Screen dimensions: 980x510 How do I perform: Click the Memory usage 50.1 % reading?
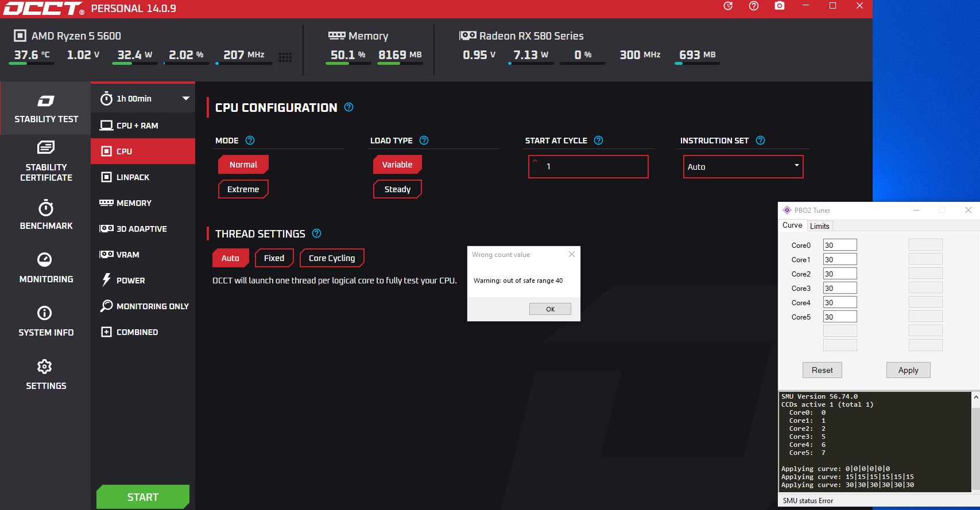pyautogui.click(x=348, y=55)
